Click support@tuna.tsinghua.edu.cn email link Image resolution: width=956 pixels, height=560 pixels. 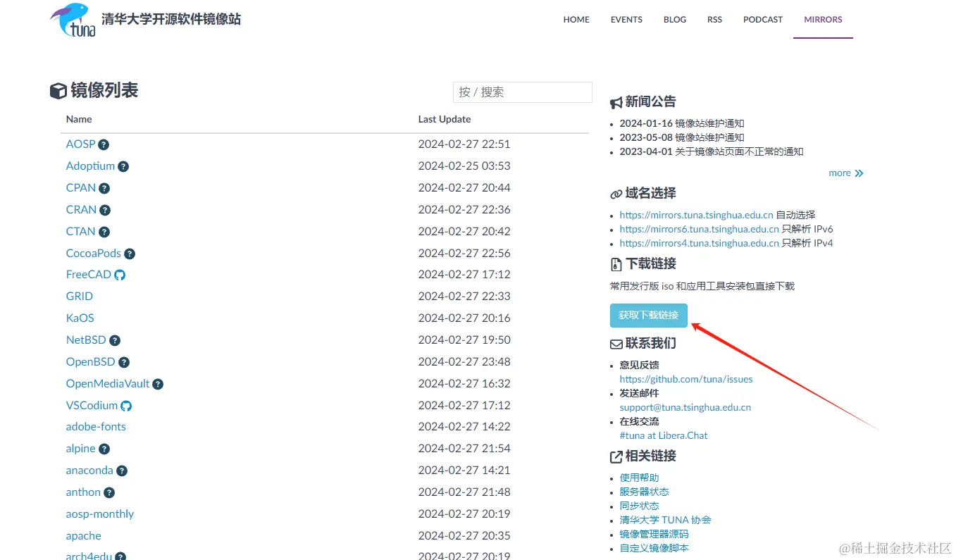click(x=685, y=407)
